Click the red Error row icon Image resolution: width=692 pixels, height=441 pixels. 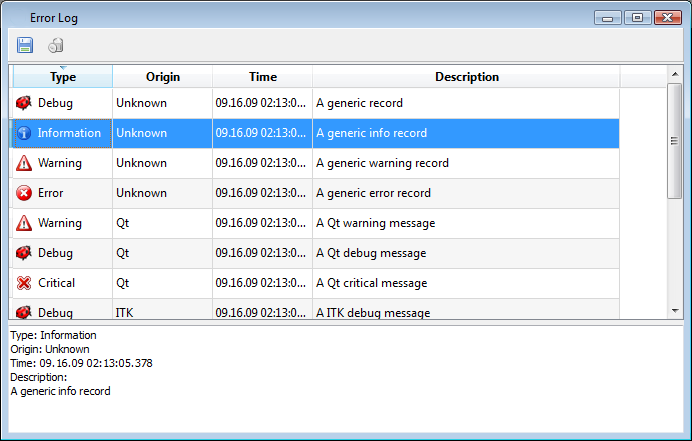24,193
